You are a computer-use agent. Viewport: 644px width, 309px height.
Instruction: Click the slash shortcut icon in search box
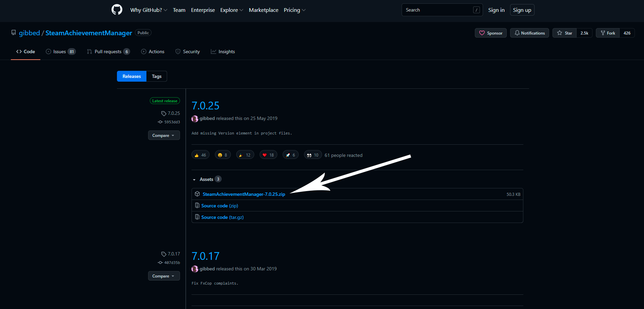[x=477, y=10]
